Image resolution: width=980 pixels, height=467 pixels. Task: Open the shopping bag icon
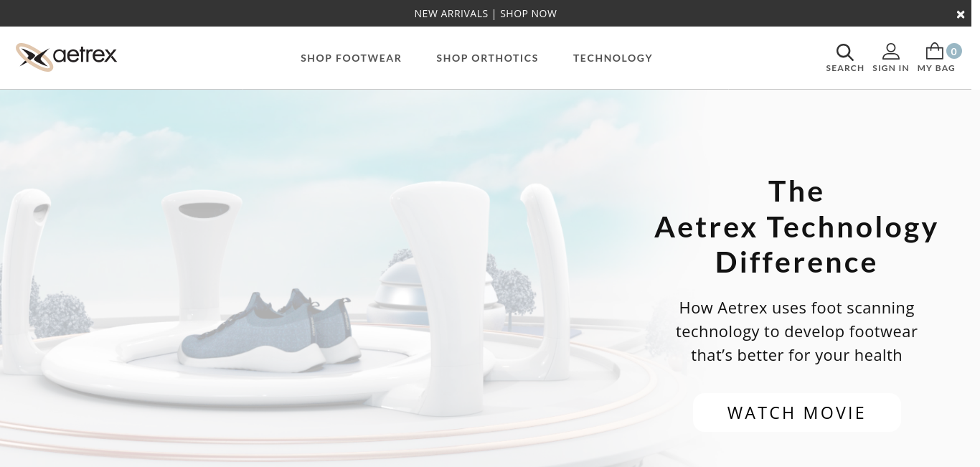click(934, 51)
